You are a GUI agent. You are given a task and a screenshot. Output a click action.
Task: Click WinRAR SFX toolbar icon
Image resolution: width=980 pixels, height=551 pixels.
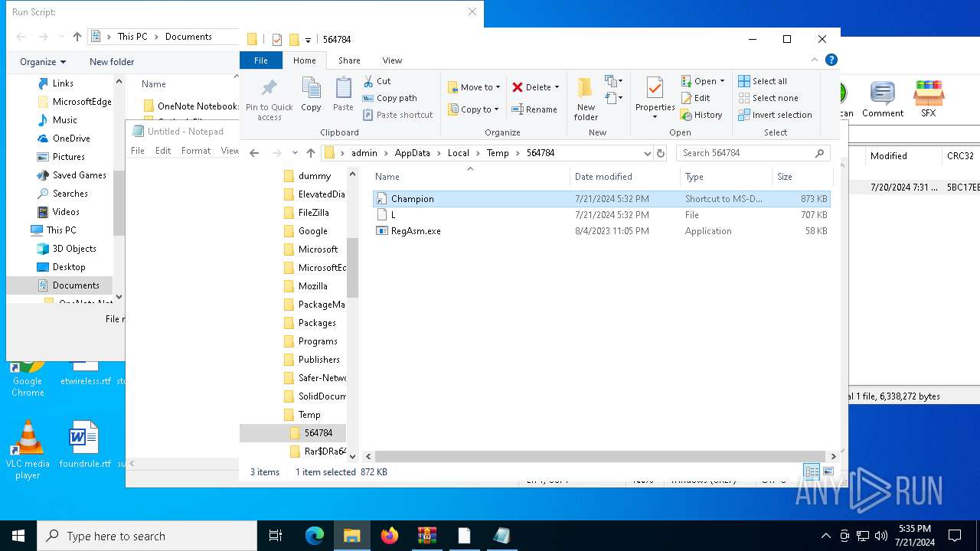928,99
